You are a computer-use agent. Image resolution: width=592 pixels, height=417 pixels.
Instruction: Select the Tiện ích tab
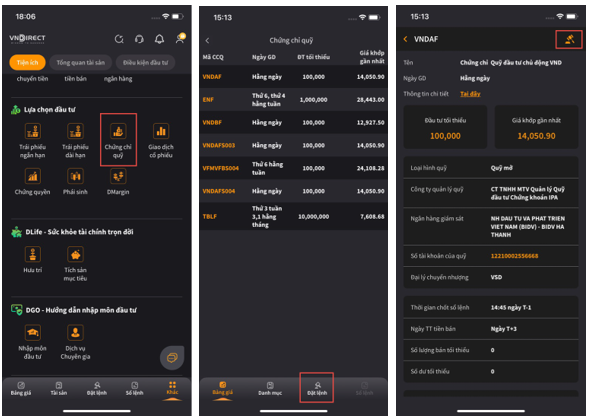pos(28,62)
